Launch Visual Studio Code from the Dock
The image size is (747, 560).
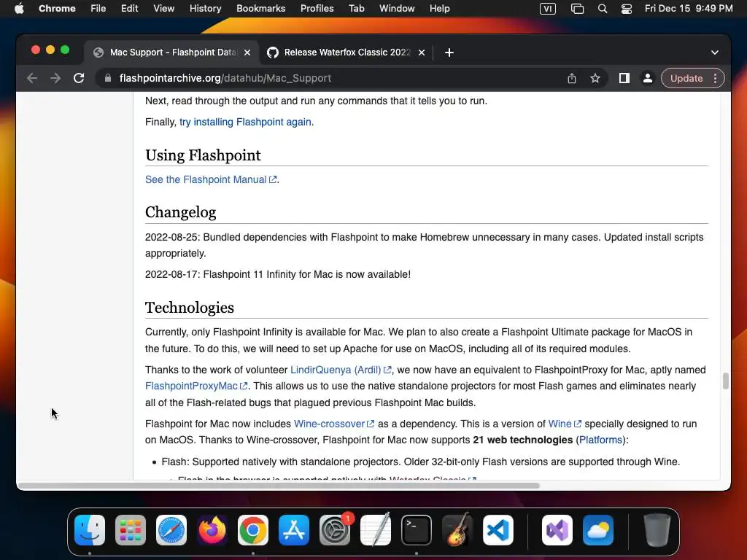[498, 530]
